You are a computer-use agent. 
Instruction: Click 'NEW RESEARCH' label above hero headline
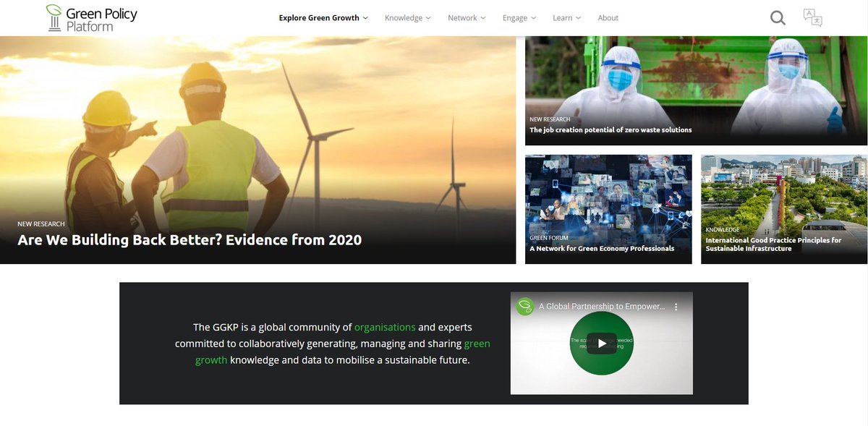(41, 224)
